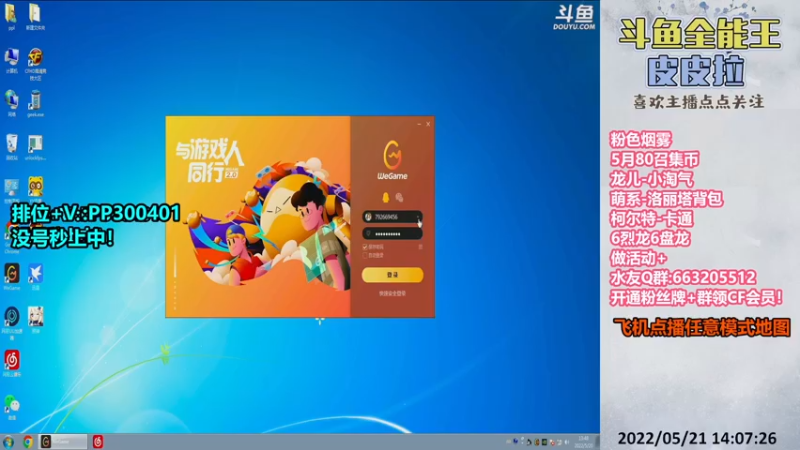
Task: Click the taskbar clock and date
Action: click(x=584, y=442)
